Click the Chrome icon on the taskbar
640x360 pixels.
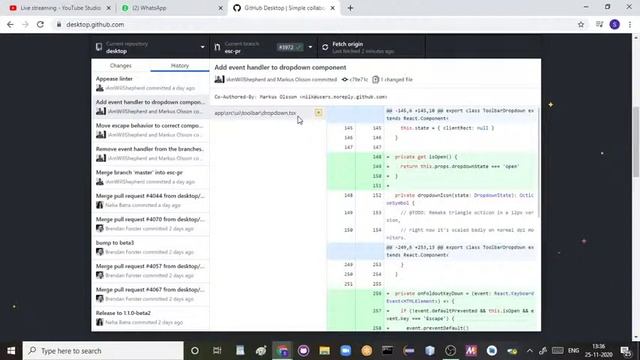click(282, 351)
